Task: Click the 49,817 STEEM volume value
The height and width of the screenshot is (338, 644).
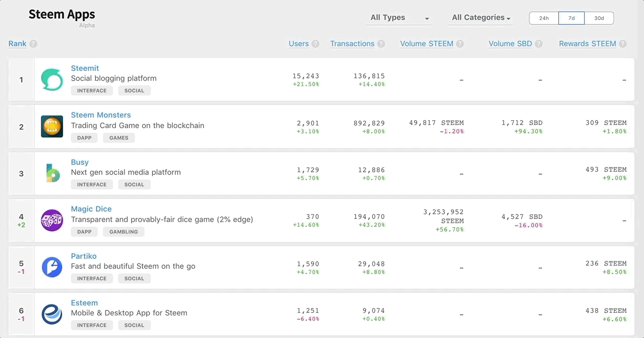Action: coord(437,123)
